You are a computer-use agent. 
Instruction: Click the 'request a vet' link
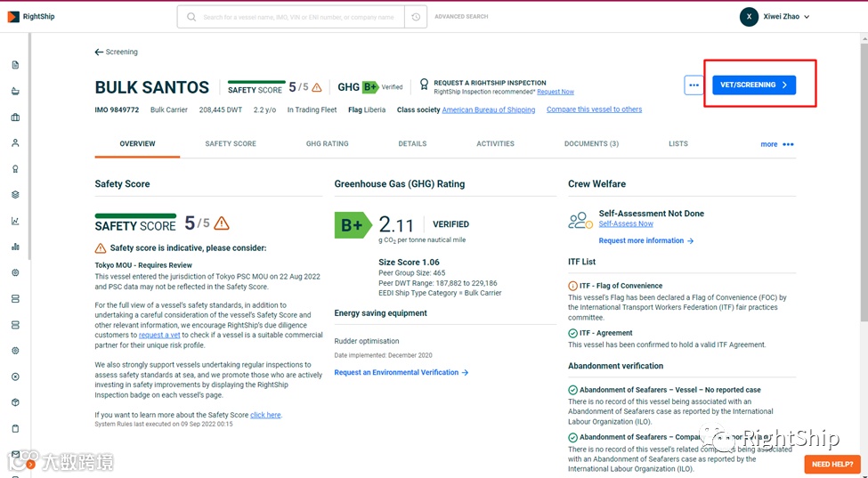point(160,336)
